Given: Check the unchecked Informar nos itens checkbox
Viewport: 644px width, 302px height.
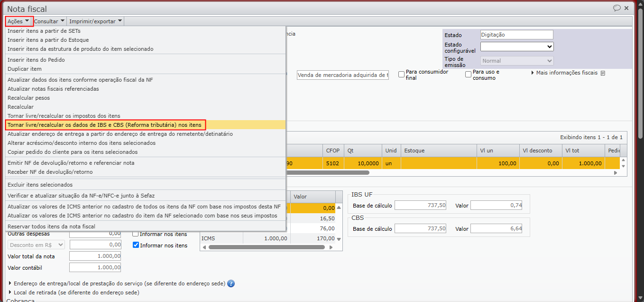Looking at the screenshot, I should [x=136, y=234].
